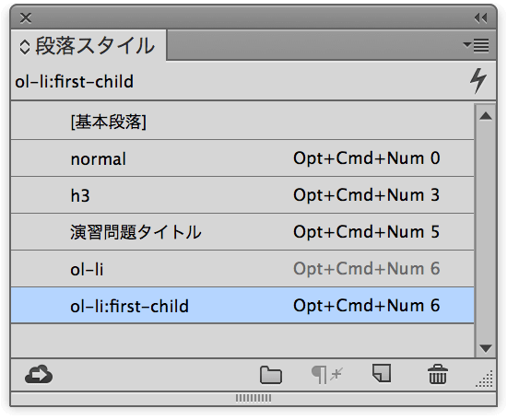Click the scrollbar down arrow

point(486,348)
